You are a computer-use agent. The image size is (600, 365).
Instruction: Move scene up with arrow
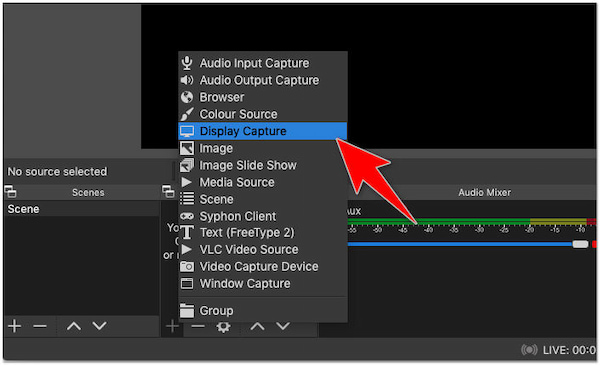coord(74,326)
